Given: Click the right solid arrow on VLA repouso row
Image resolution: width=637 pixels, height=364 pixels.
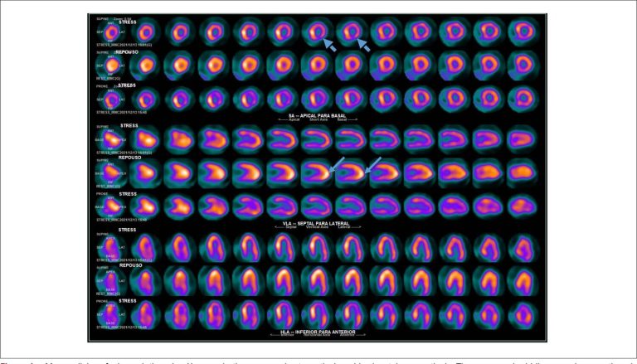Looking at the screenshot, I should [374, 166].
